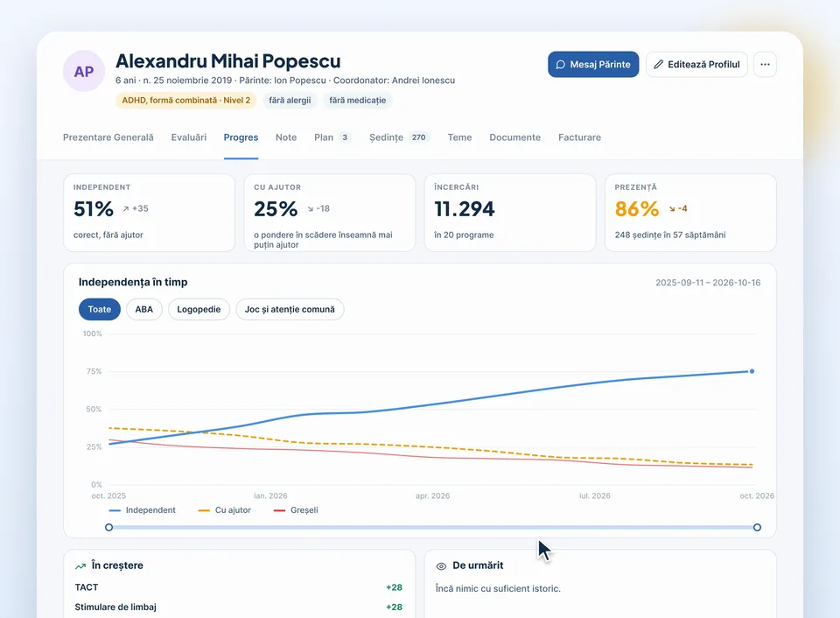Filter the chart by ABA
Viewport: 840px width, 618px height.
coord(144,309)
